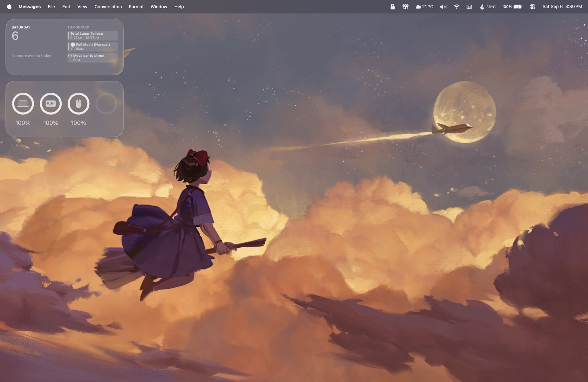The height and width of the screenshot is (382, 588).
Task: Open the View menu
Action: point(82,6)
